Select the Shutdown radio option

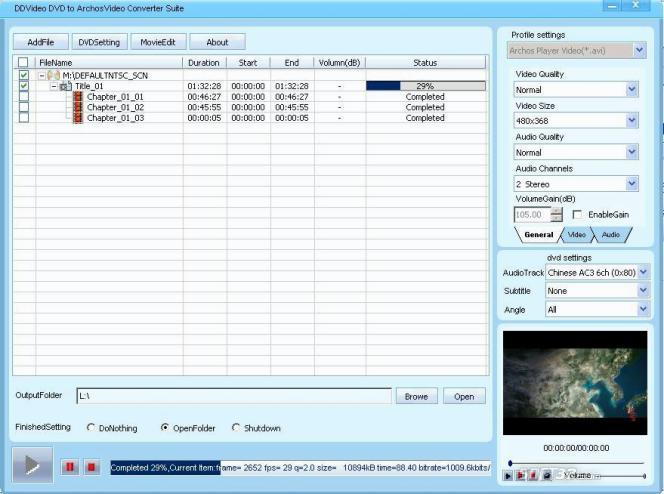pyautogui.click(x=236, y=428)
